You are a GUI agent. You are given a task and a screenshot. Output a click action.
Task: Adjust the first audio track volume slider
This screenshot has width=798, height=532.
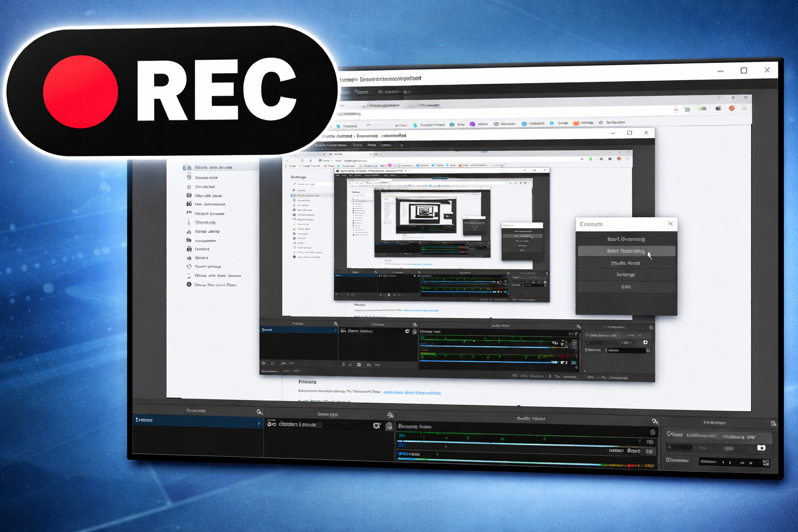[x=520, y=443]
